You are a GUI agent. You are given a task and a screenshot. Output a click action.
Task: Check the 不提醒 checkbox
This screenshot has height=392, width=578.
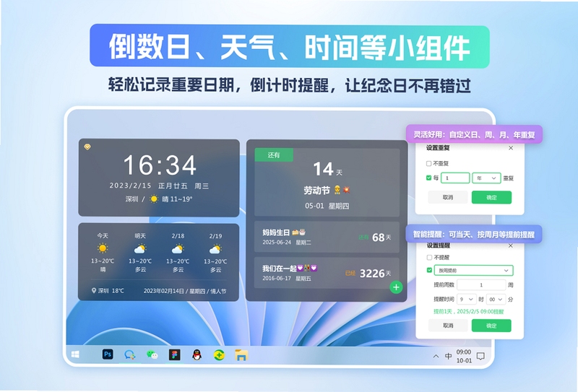[x=429, y=257]
